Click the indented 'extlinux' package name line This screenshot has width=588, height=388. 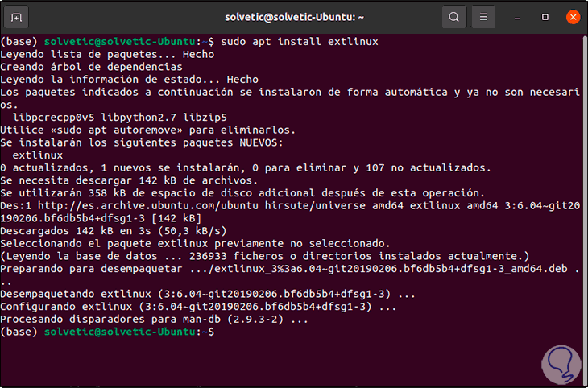(x=38, y=155)
